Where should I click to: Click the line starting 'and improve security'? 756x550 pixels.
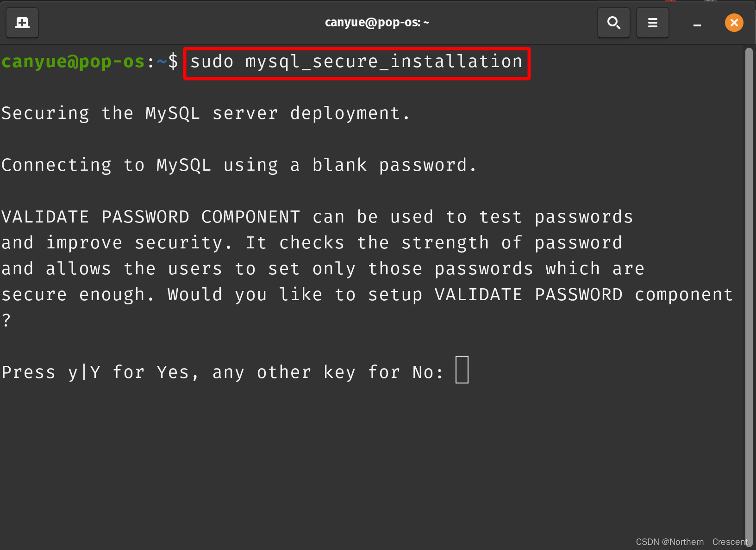[x=312, y=243]
